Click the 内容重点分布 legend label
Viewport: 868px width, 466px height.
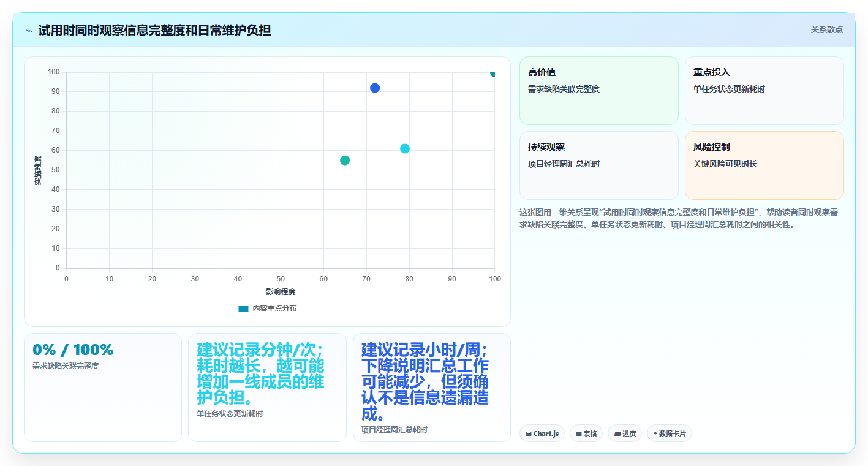pos(274,308)
